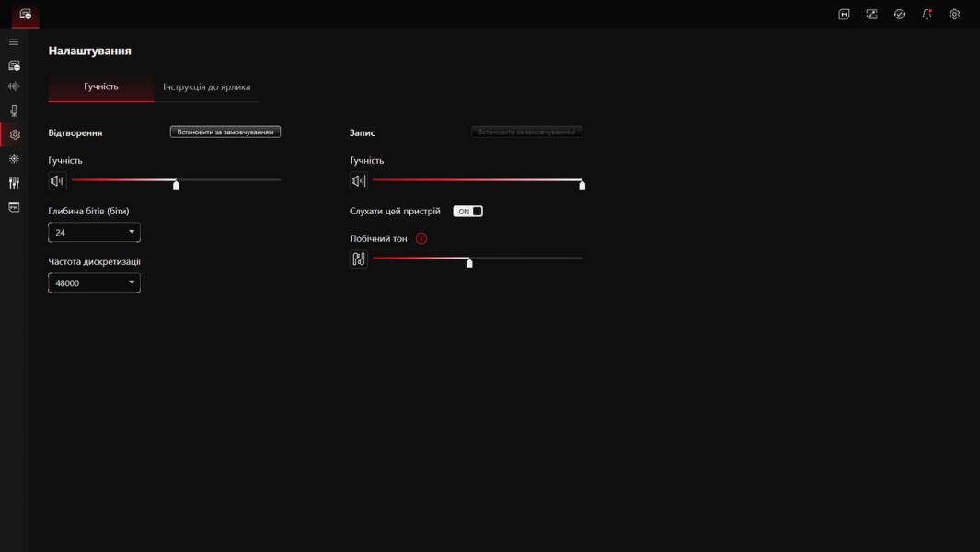Click the Запис volume slider handle
Image resolution: width=980 pixels, height=552 pixels.
(x=582, y=184)
